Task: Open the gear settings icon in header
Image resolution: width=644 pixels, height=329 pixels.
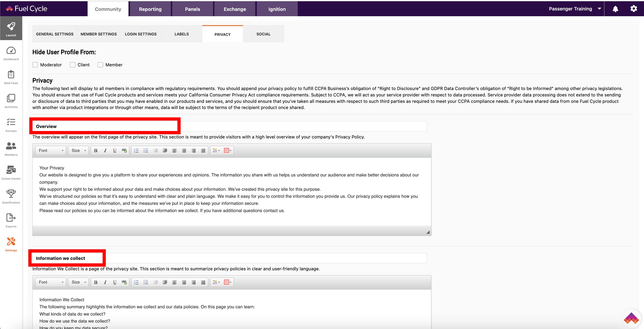Action: click(634, 9)
